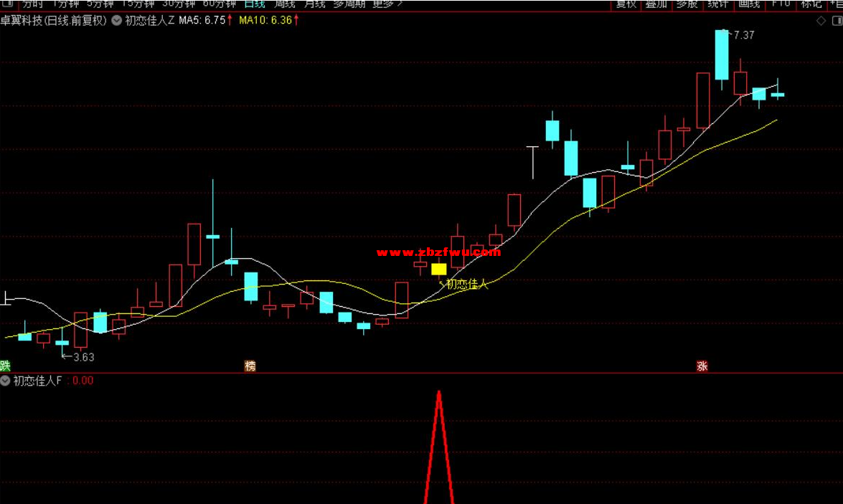The height and width of the screenshot is (504, 843).
Task: Click the diamond icon at chart top-right
Action: (x=821, y=20)
